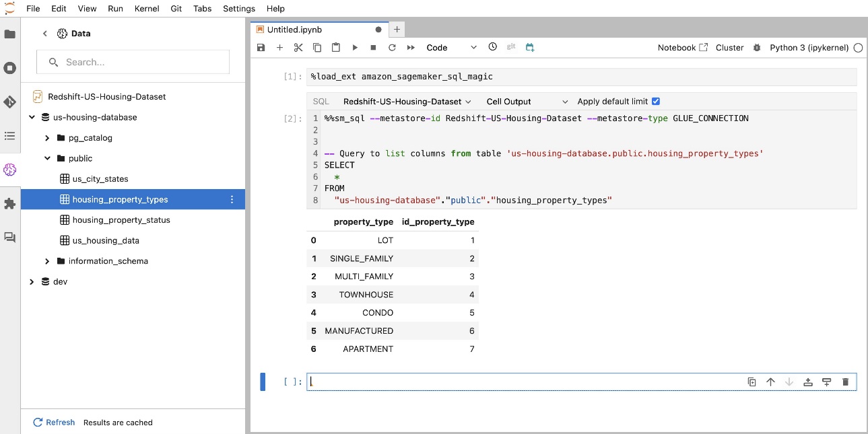The image size is (868, 434).
Task: Expand the information_schema node
Action: [47, 261]
